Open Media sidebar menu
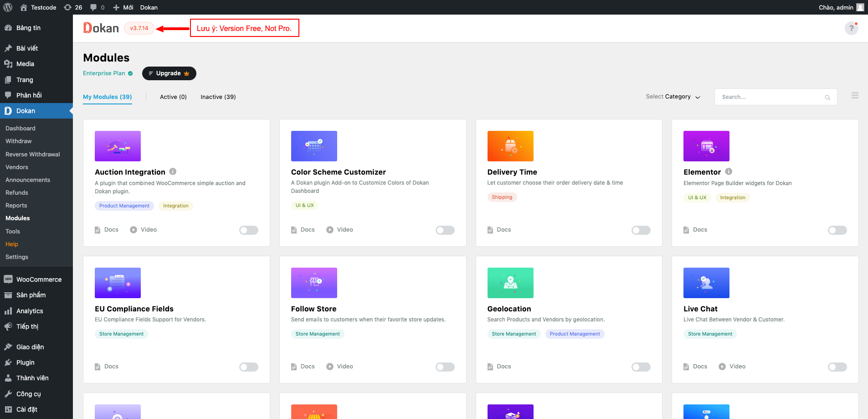Viewport: 868px width, 419px height. (36, 64)
